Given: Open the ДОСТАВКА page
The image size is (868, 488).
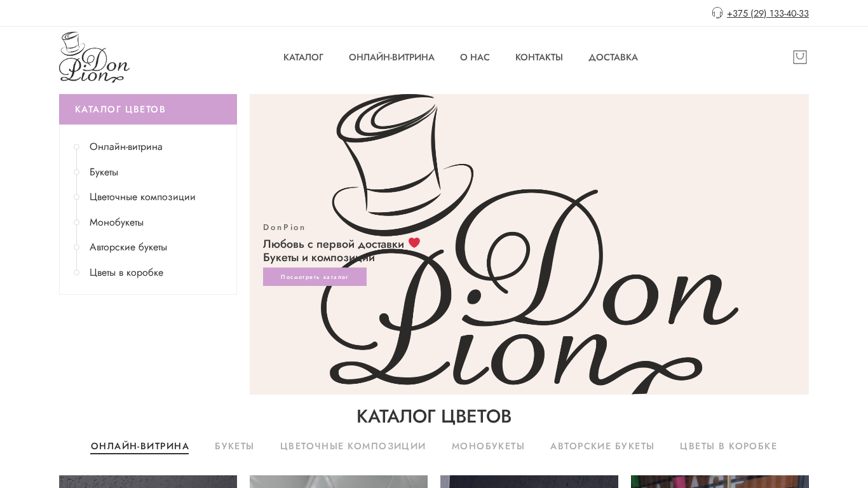Looking at the screenshot, I should (613, 57).
